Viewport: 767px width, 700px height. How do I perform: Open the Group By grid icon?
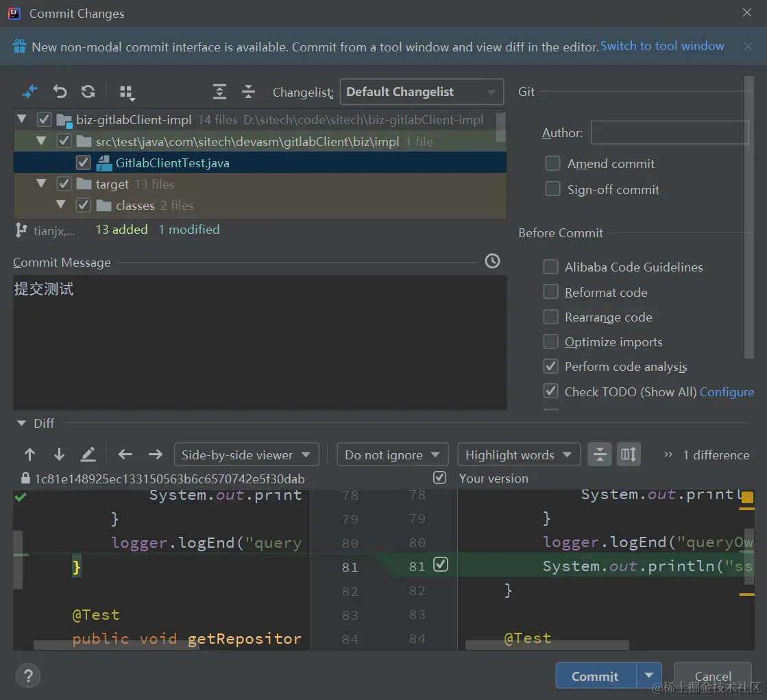click(127, 93)
